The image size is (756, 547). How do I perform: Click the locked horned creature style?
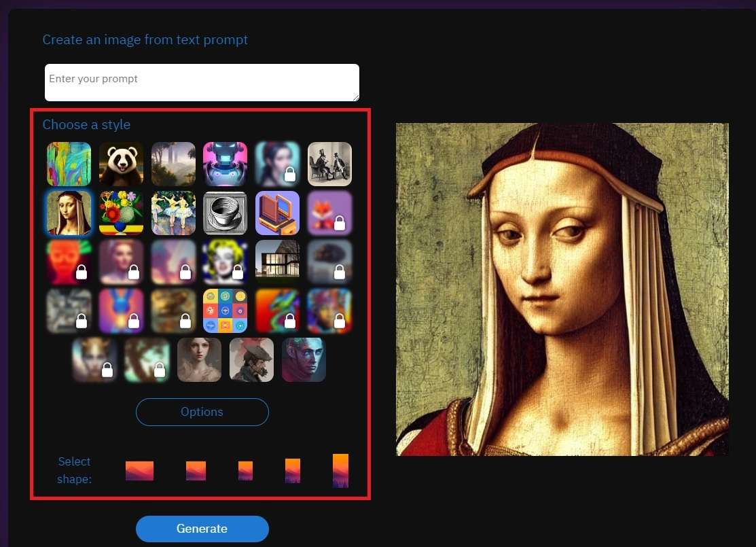[94, 360]
